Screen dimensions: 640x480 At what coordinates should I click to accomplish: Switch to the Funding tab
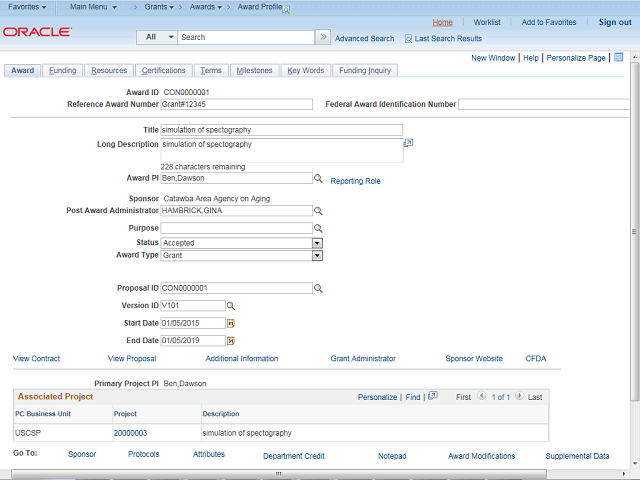pyautogui.click(x=63, y=71)
